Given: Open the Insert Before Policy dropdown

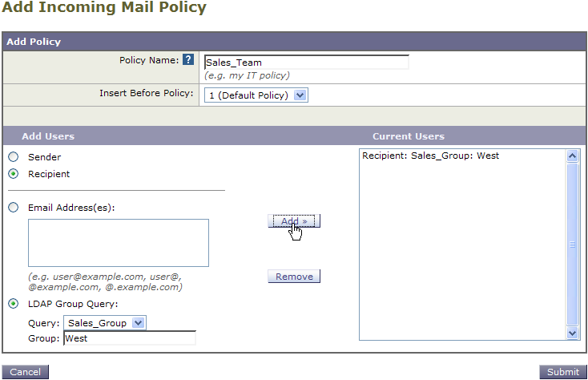Looking at the screenshot, I should point(256,95).
